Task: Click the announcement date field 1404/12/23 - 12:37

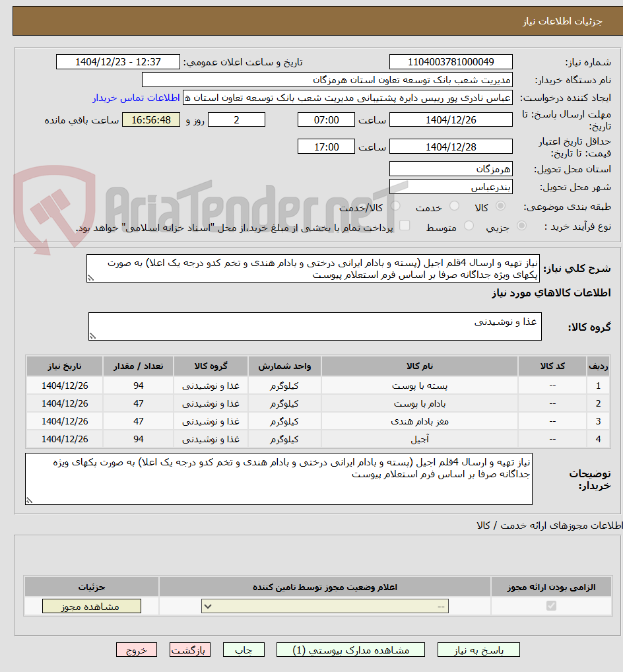Action: pos(118,61)
